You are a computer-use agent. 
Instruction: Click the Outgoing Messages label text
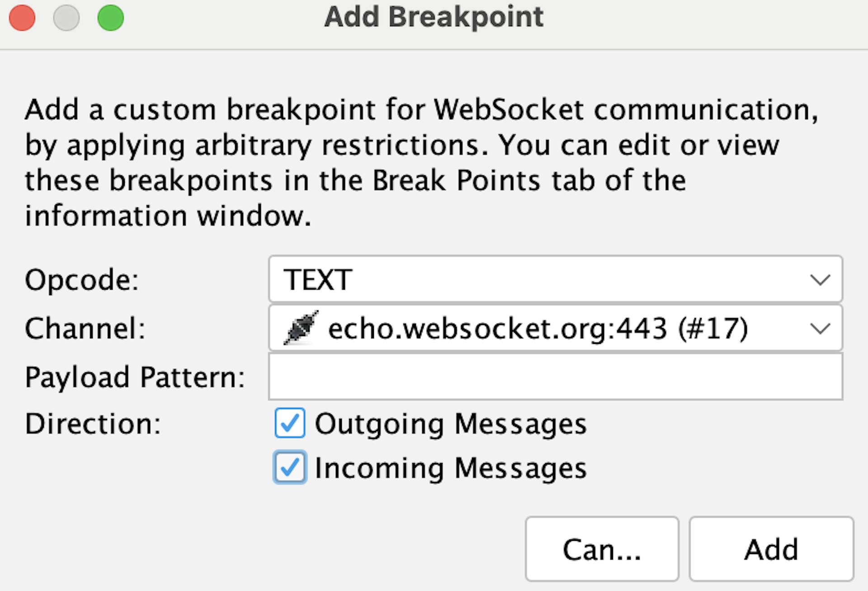click(x=450, y=424)
